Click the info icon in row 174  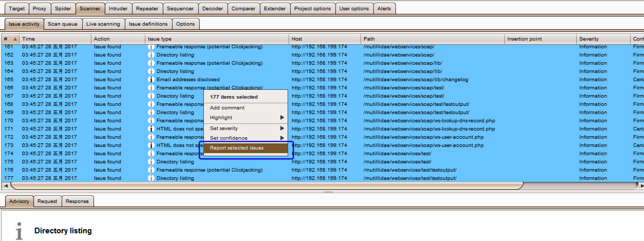[151, 153]
